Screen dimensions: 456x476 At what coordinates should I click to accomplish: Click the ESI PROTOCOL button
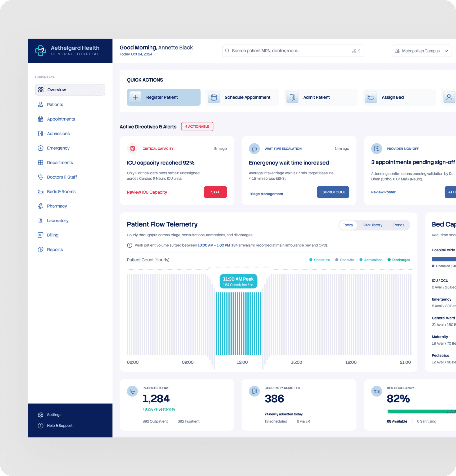[x=333, y=192]
